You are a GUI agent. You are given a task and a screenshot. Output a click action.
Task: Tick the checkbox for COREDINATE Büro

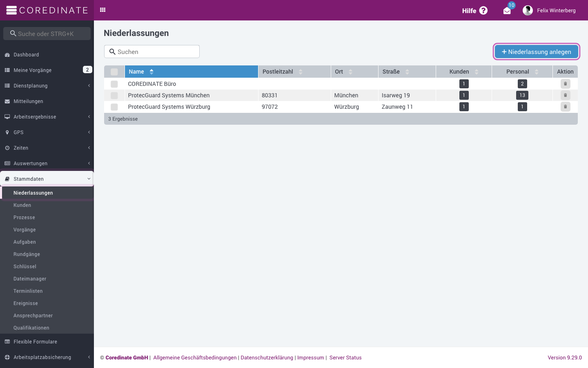click(114, 84)
